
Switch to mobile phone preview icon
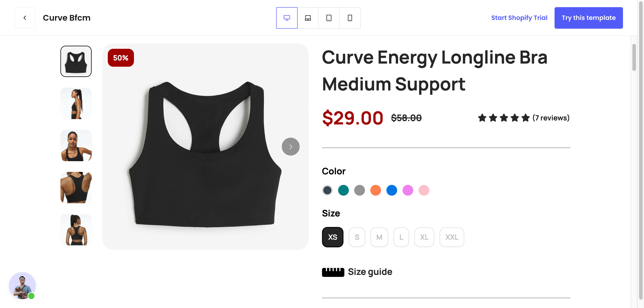pos(350,18)
